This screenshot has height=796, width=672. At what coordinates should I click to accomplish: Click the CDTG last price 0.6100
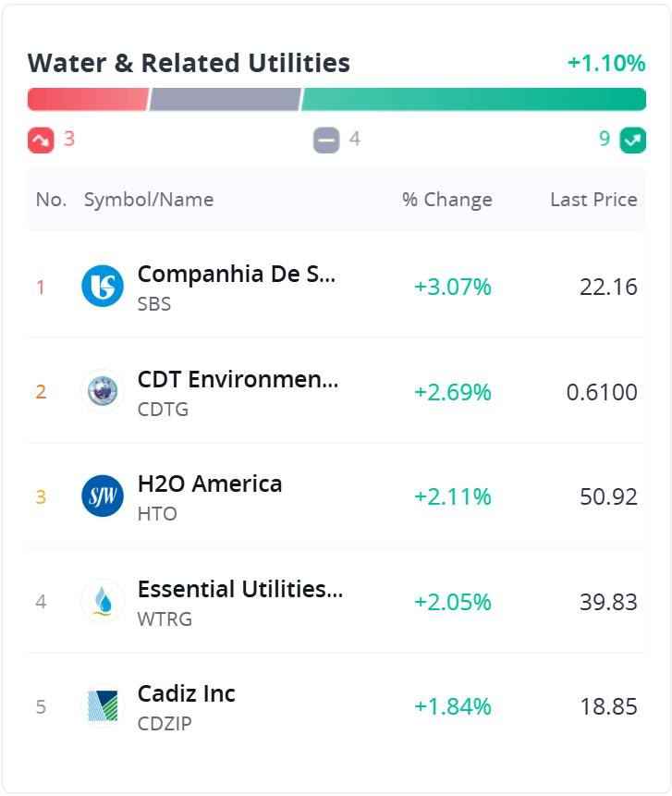point(602,392)
